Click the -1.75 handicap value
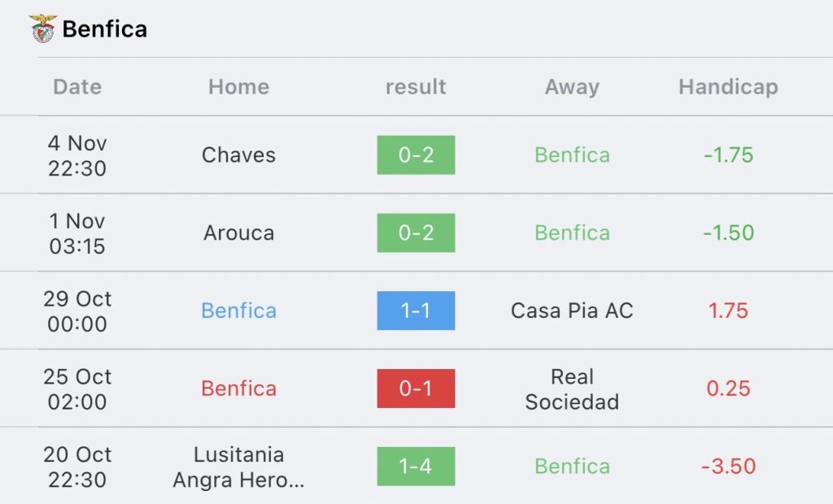Image resolution: width=833 pixels, height=504 pixels. tap(728, 155)
